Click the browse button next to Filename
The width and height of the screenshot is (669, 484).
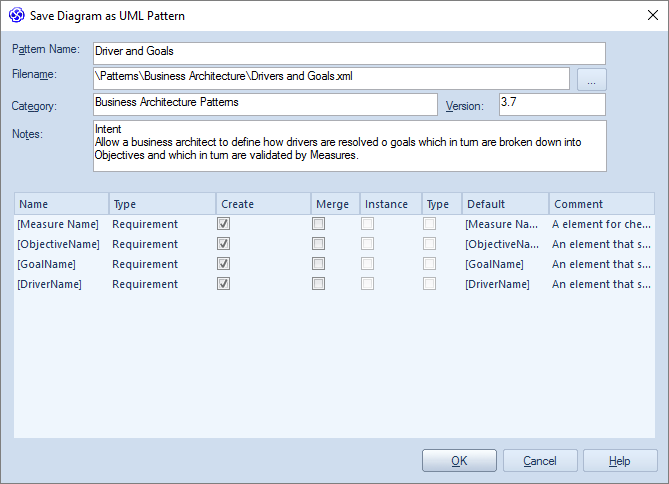coord(591,79)
